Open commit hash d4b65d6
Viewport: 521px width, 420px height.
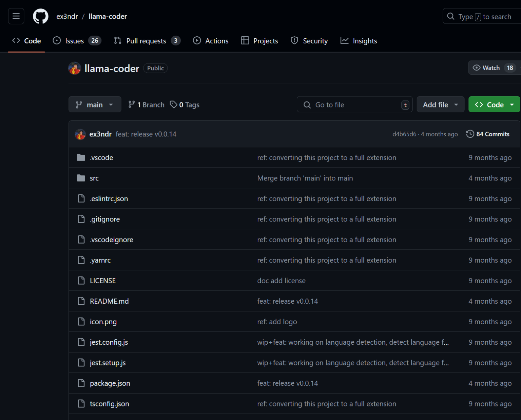pos(404,134)
